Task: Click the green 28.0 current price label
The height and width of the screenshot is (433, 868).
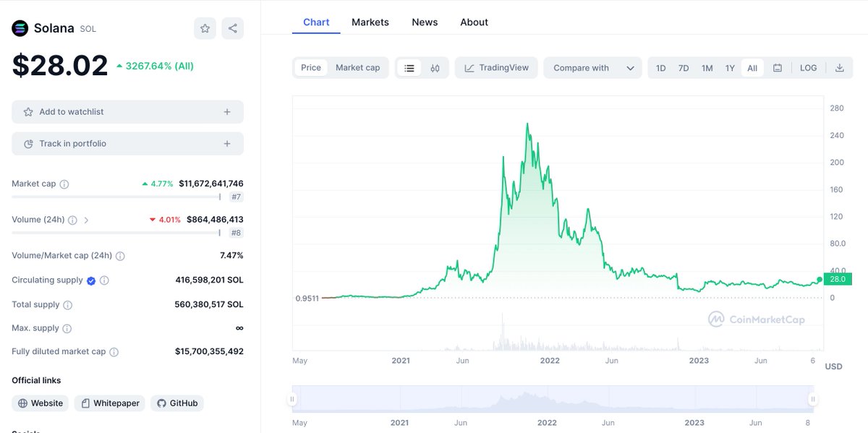Action: coord(838,279)
